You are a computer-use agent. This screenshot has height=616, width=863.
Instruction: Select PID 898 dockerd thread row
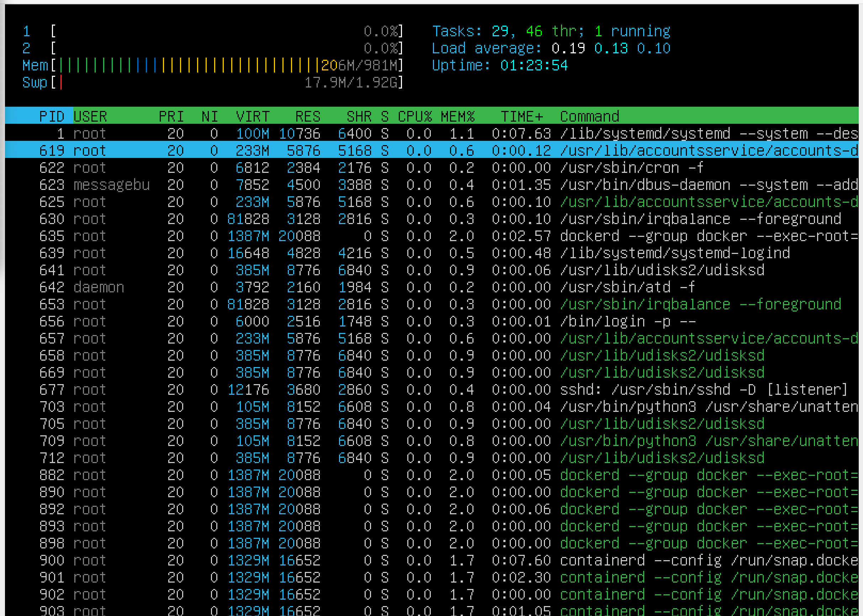tap(432, 543)
